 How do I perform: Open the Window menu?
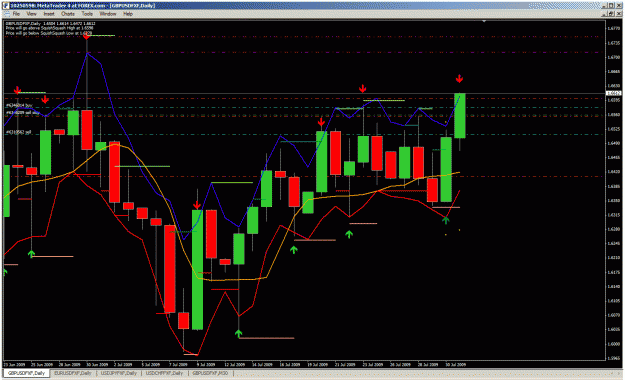[x=108, y=14]
